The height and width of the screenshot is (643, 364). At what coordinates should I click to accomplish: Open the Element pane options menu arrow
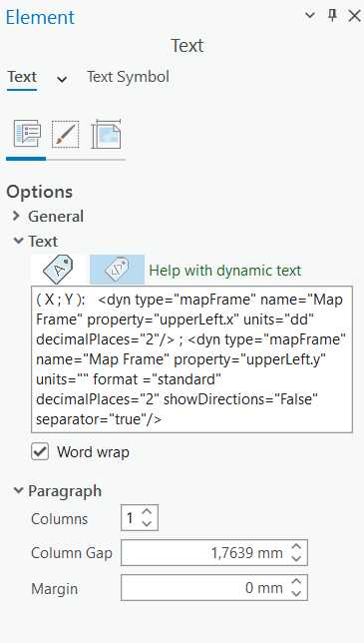[x=310, y=16]
